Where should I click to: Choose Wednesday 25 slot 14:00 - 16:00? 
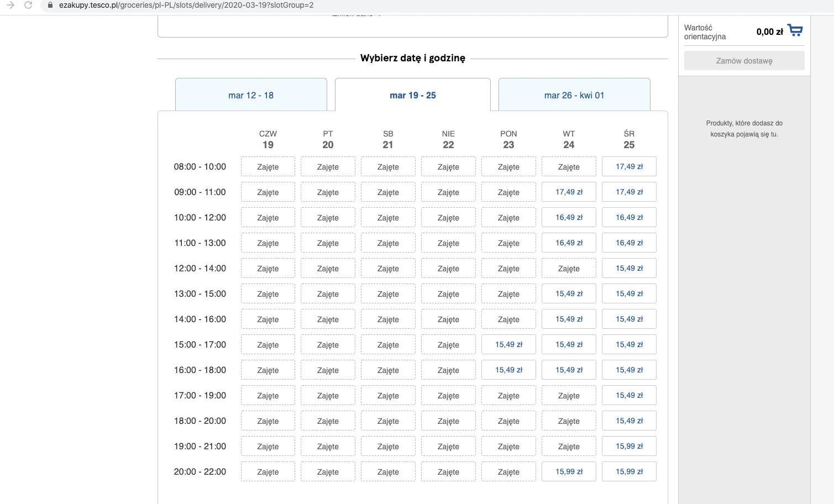(629, 319)
